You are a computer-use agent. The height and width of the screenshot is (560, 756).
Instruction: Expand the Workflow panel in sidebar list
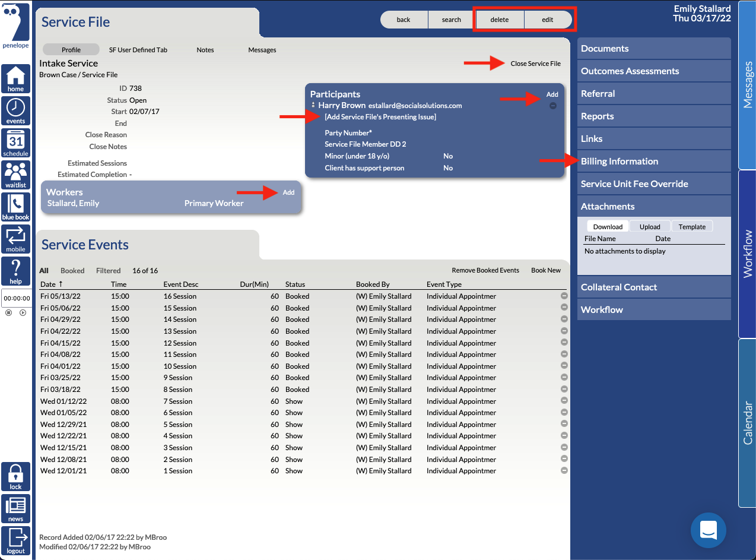pyautogui.click(x=654, y=310)
